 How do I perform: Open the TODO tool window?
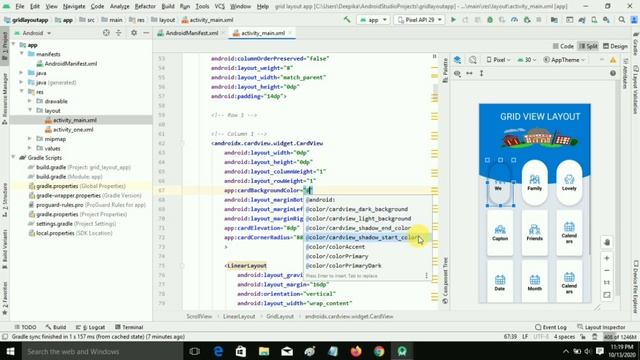[x=25, y=327]
